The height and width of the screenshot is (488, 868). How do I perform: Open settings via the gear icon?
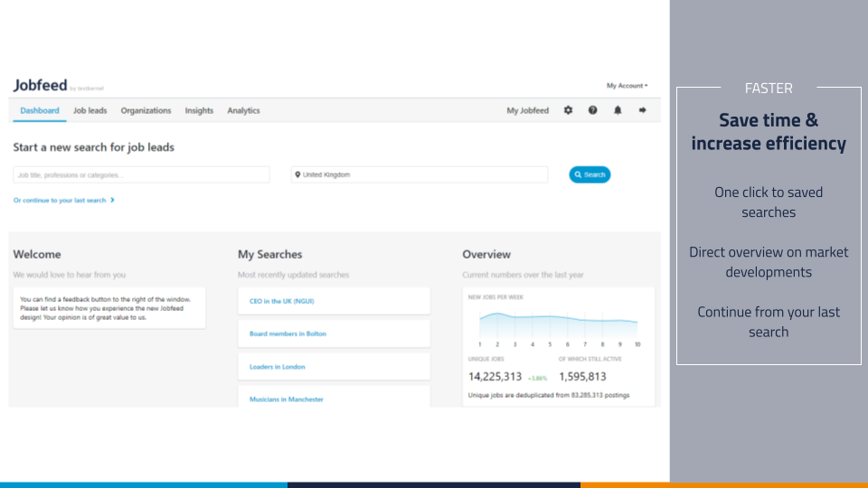[x=568, y=110]
